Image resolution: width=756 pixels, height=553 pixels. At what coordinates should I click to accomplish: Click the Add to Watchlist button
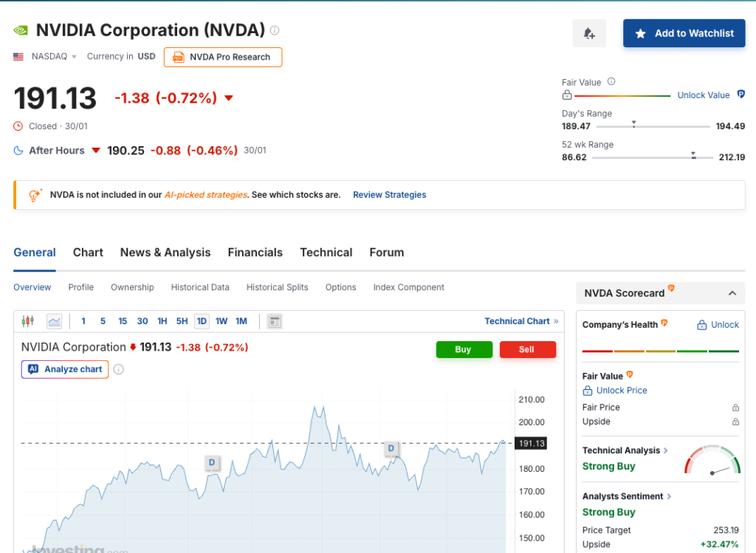pos(684,33)
